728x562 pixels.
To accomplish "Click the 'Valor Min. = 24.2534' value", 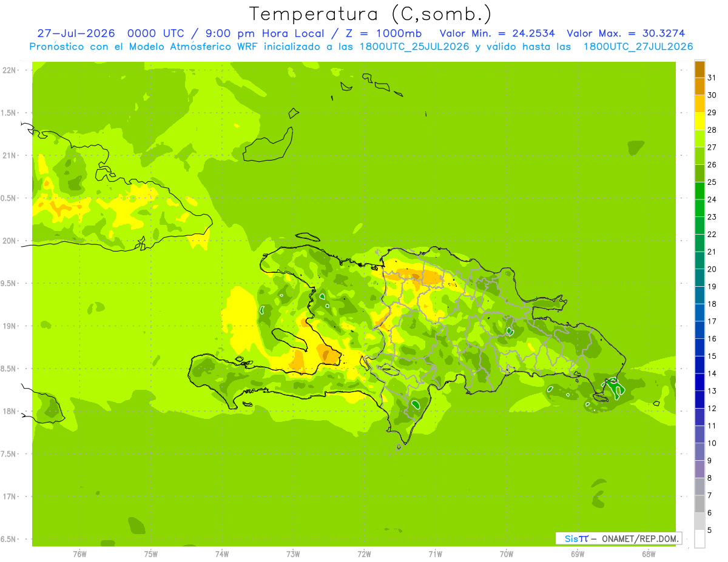I will tap(497, 33).
